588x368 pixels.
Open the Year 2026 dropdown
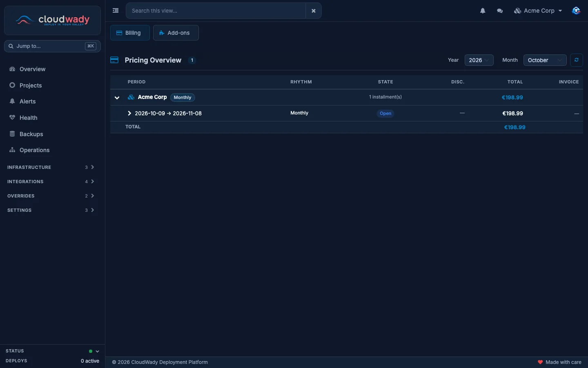(x=479, y=60)
